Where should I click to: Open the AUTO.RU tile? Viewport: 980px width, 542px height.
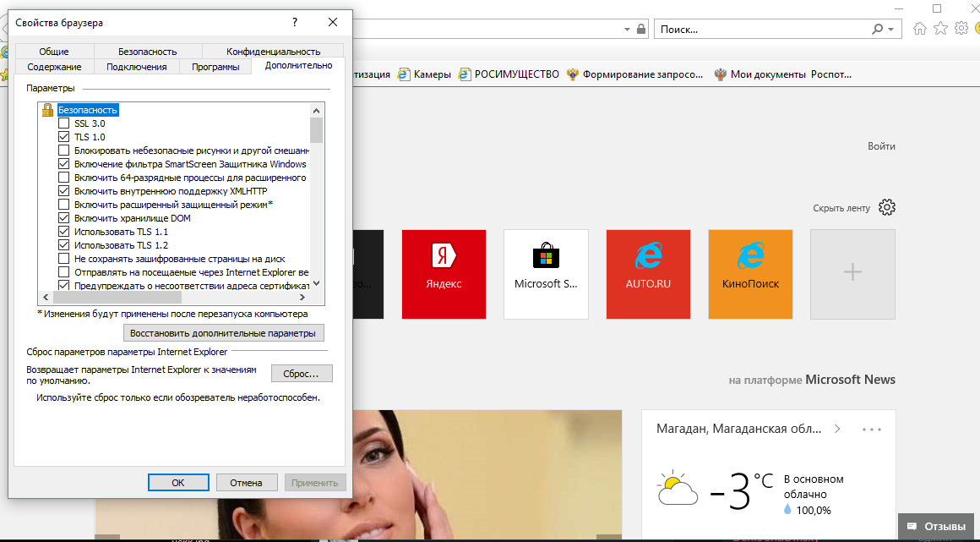[648, 274]
